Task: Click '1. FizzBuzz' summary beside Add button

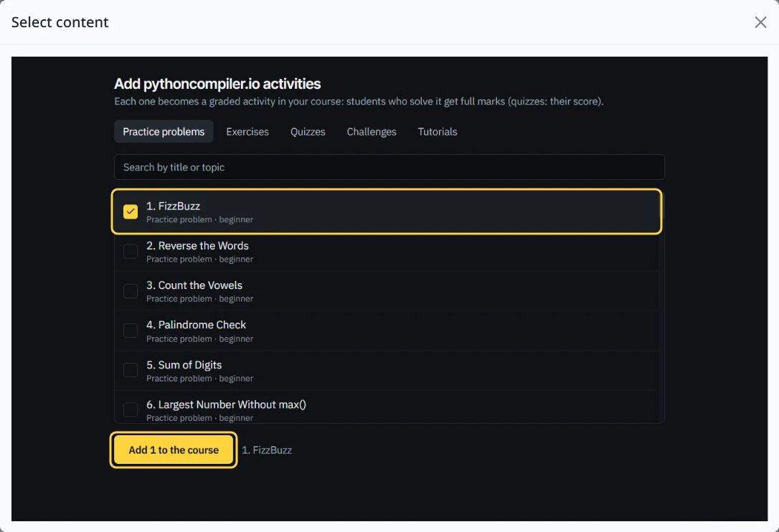Action: pyautogui.click(x=267, y=450)
